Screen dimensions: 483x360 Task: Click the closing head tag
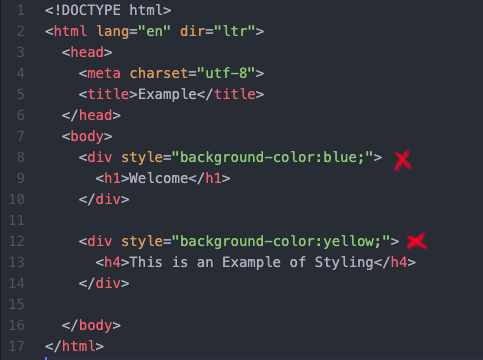[x=91, y=115]
